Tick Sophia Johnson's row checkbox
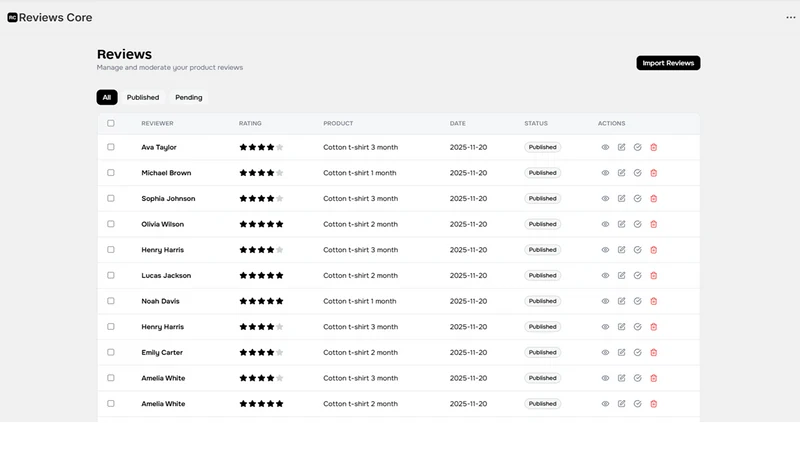 coord(111,198)
